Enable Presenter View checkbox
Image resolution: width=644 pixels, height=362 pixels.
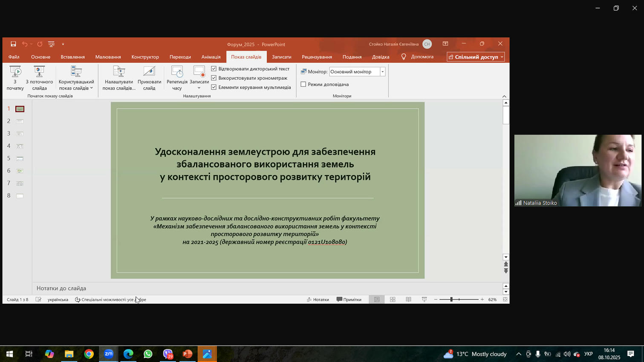tap(303, 84)
